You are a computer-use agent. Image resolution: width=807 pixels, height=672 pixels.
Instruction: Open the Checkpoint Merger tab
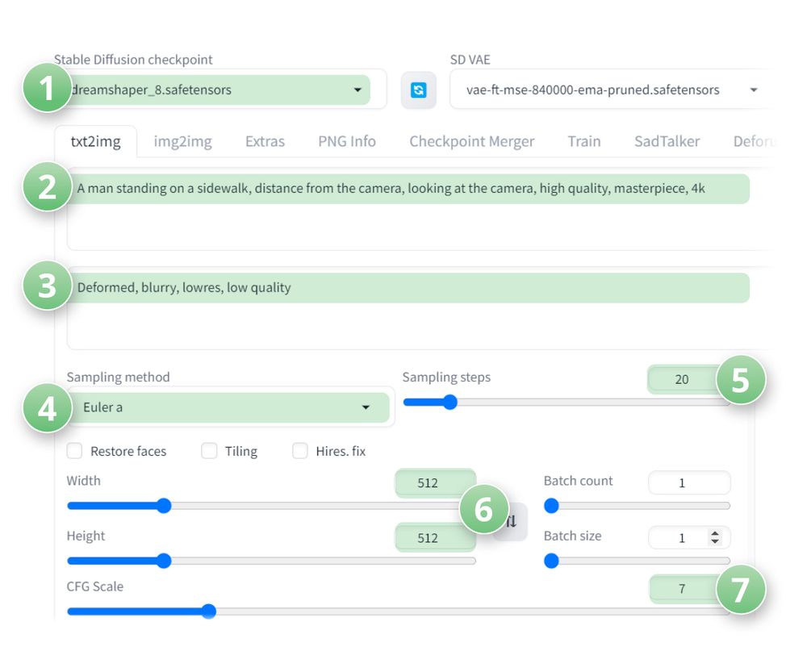pyautogui.click(x=471, y=142)
